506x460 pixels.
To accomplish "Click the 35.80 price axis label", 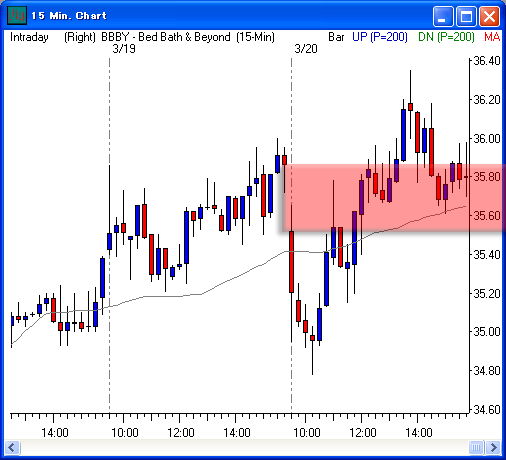I will tap(487, 177).
